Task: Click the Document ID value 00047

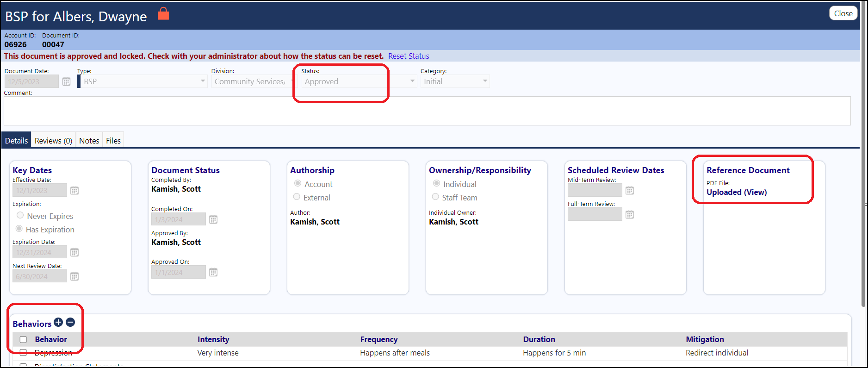Action: point(53,44)
